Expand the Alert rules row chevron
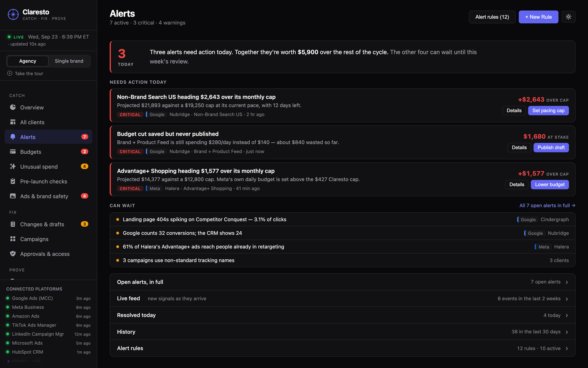 tap(567, 349)
